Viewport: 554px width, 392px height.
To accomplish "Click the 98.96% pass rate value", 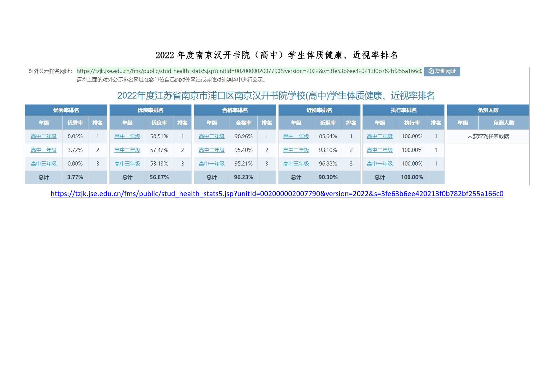I will [244, 136].
